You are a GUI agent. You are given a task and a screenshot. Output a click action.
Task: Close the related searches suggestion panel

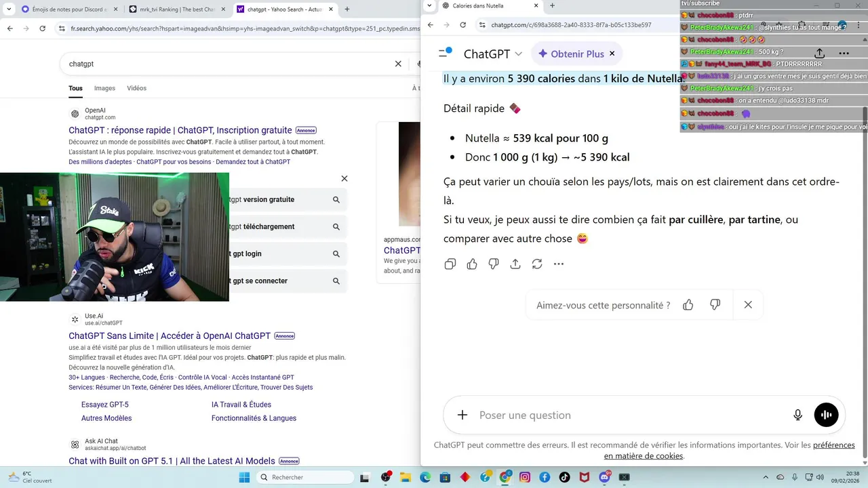click(x=344, y=178)
